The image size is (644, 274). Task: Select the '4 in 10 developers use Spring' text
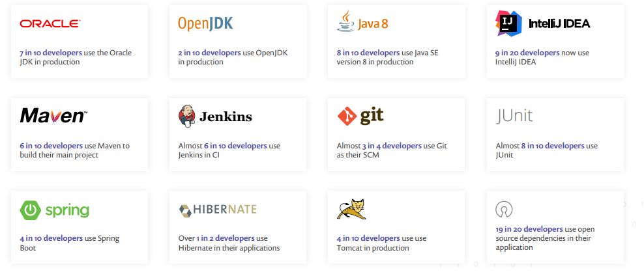click(69, 239)
